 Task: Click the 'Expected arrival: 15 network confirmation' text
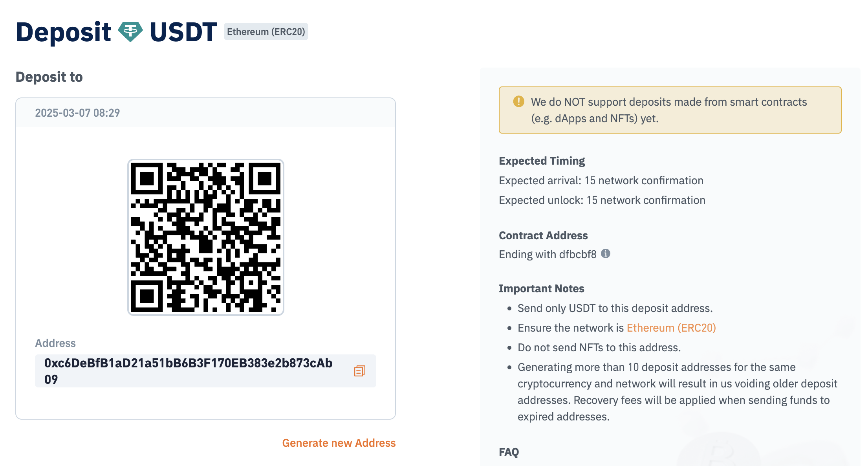coord(601,180)
